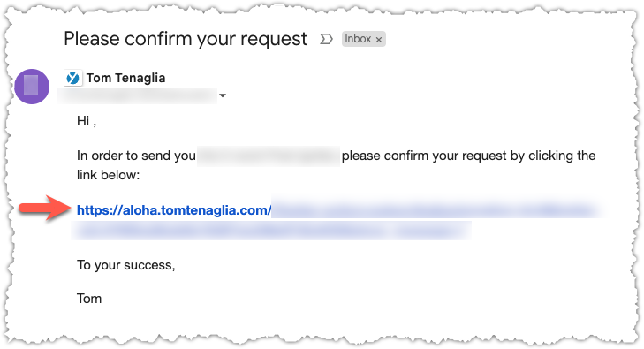Click the link below: text
This screenshot has height=349, width=644.
[x=108, y=175]
